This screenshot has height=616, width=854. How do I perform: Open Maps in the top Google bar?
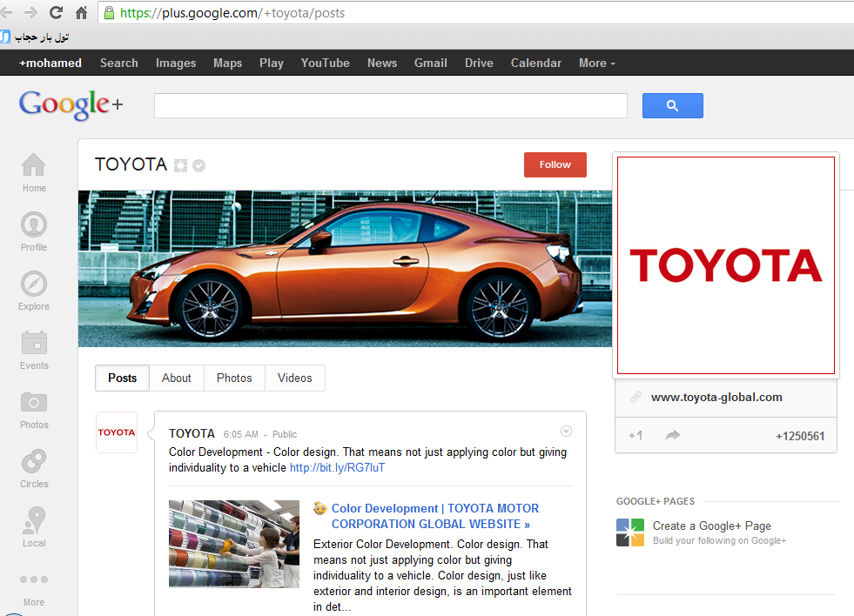[228, 64]
